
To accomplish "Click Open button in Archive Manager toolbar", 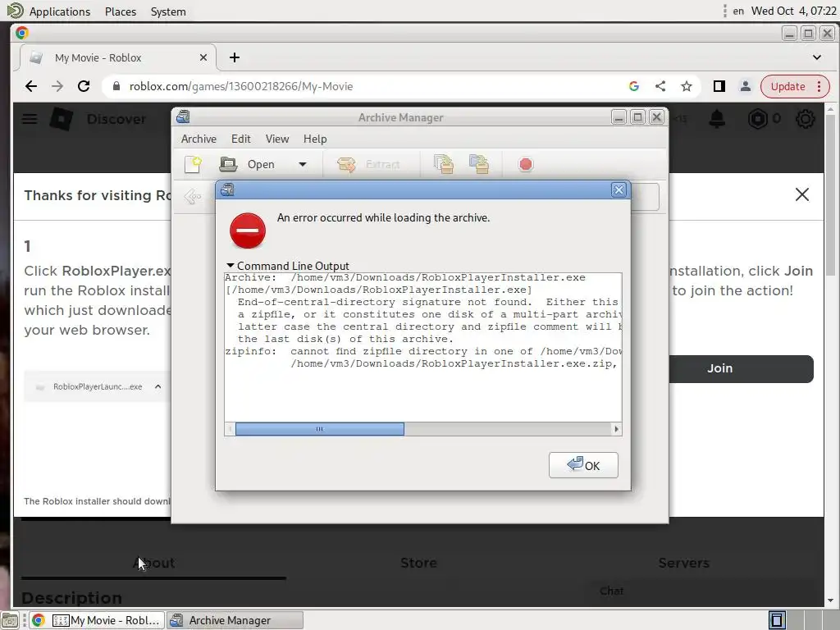I will tap(248, 164).
